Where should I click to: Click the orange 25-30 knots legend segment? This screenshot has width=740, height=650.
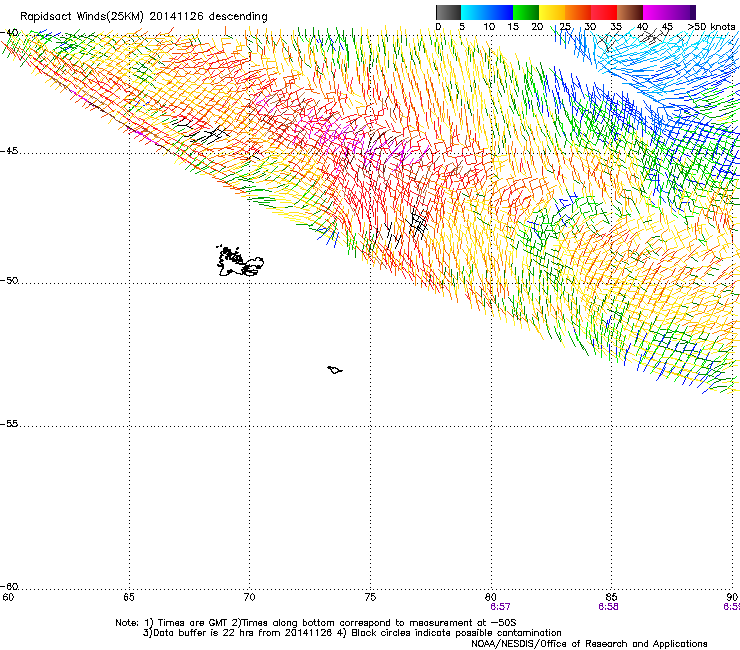pyautogui.click(x=578, y=12)
